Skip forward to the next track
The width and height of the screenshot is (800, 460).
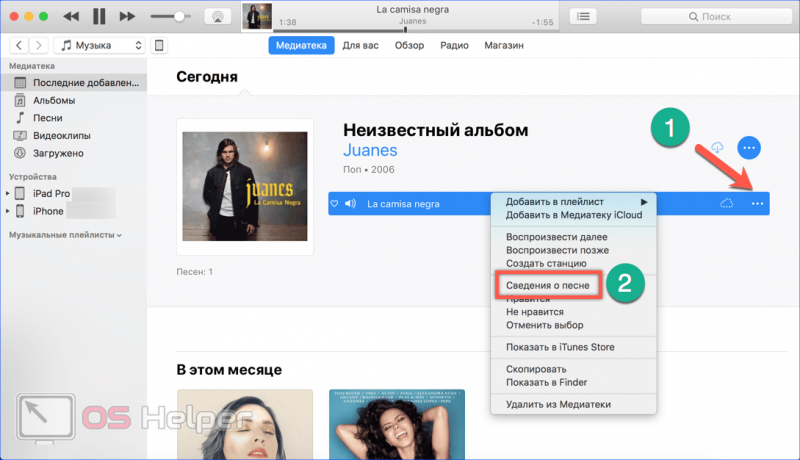tap(127, 16)
